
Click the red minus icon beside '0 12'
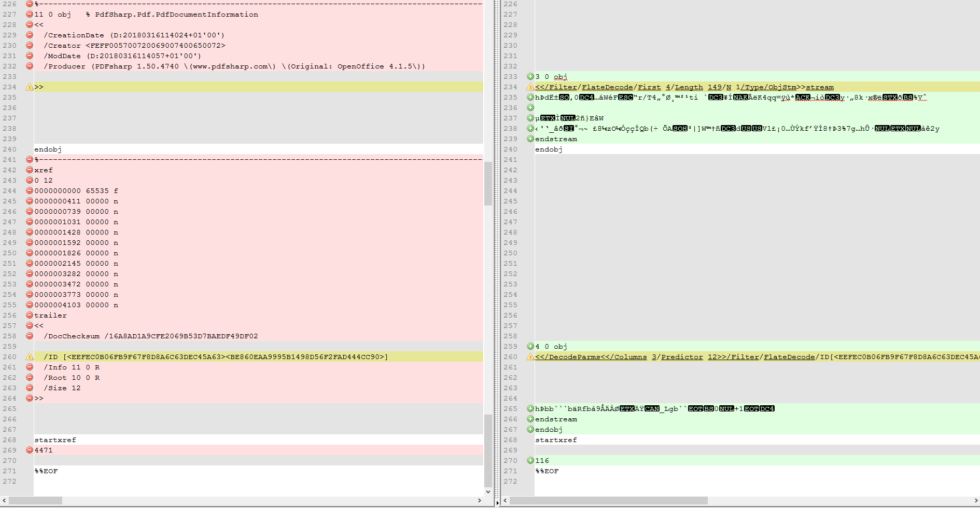[30, 180]
